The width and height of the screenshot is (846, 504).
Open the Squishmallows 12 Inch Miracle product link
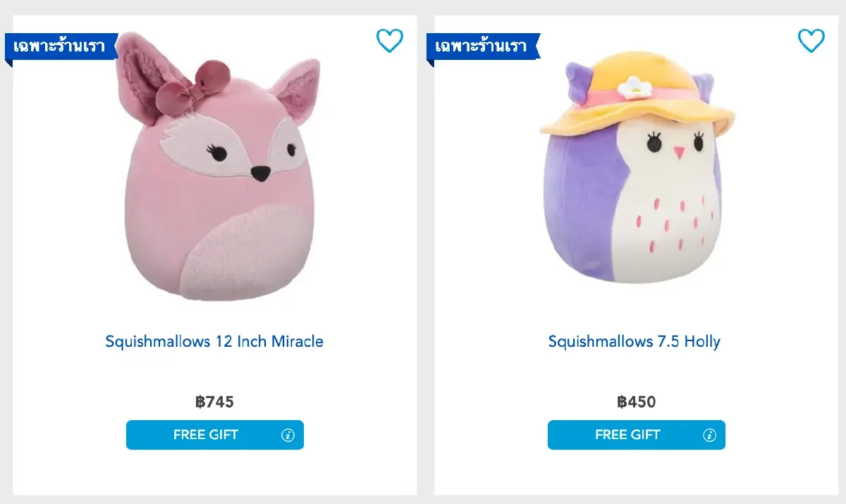tap(214, 342)
